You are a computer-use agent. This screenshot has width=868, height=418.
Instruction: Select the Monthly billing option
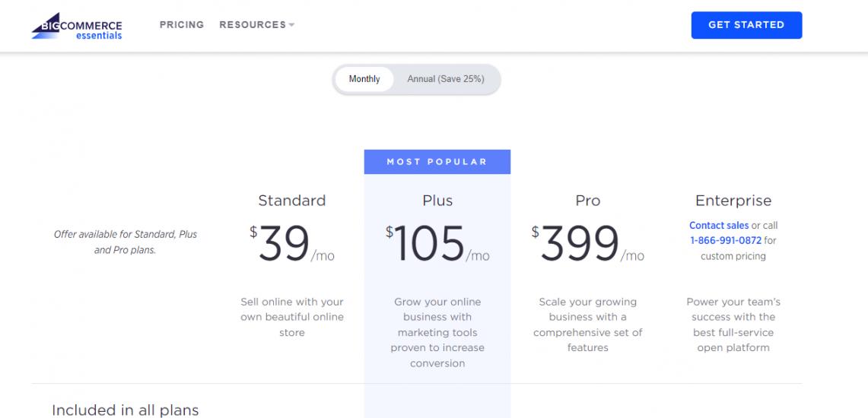pyautogui.click(x=364, y=79)
